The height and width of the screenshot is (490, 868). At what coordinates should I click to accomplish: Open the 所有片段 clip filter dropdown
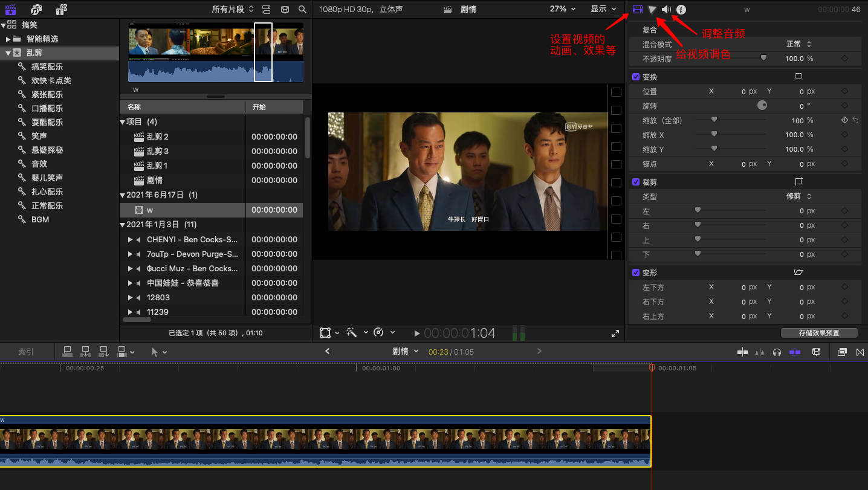(x=233, y=9)
